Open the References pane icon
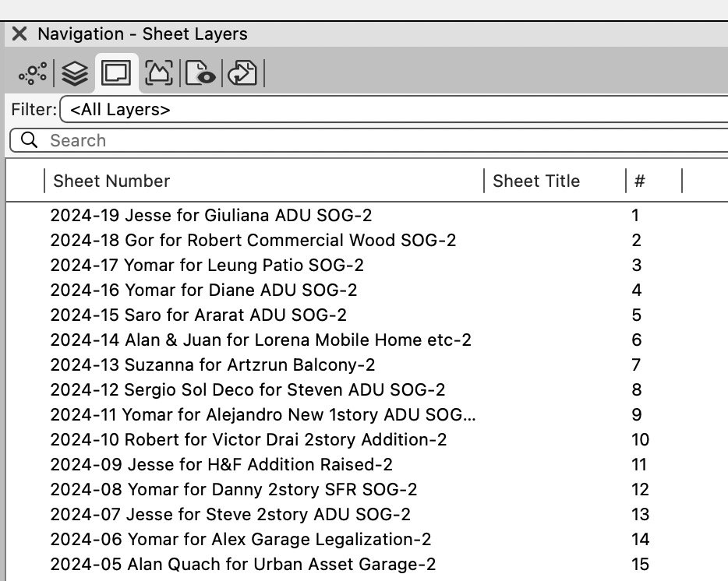 click(x=242, y=72)
